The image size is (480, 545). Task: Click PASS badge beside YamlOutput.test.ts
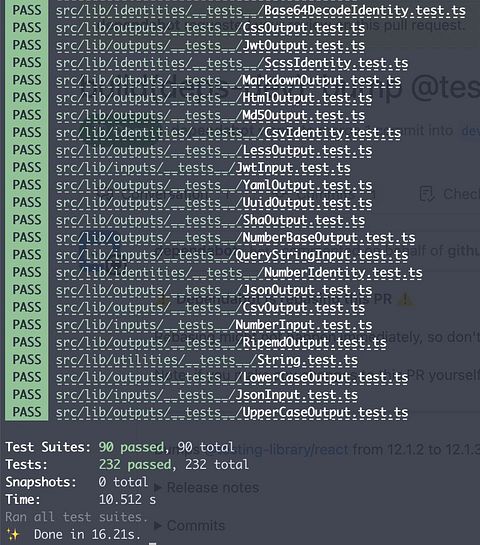[27, 185]
